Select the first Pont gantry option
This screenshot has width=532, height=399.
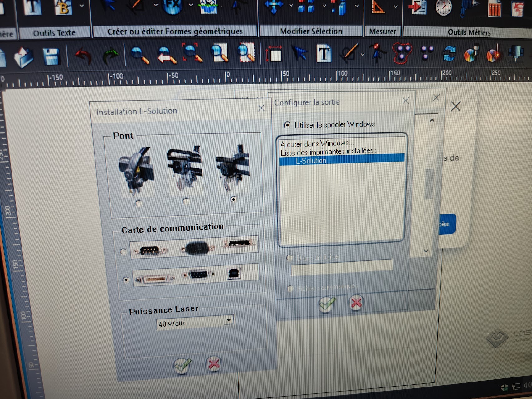[139, 203]
